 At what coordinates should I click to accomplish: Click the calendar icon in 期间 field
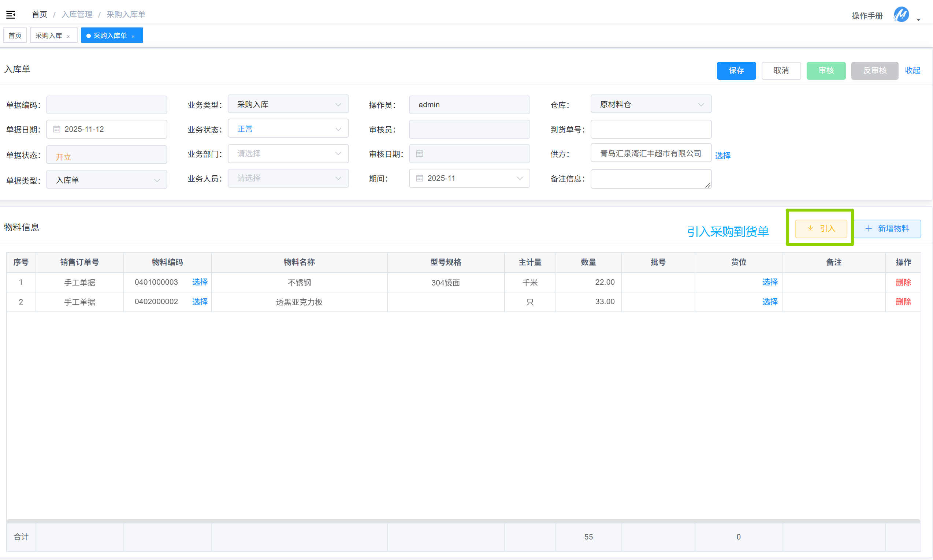point(419,178)
